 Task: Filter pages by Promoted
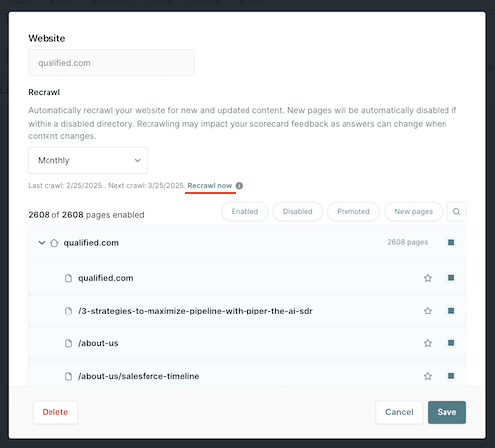click(x=353, y=211)
